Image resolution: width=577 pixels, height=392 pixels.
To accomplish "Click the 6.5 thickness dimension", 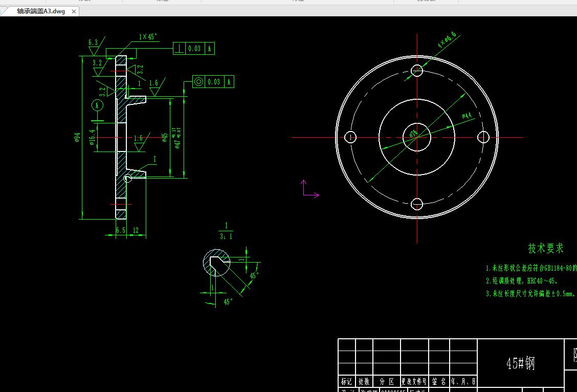I will 121,230.
